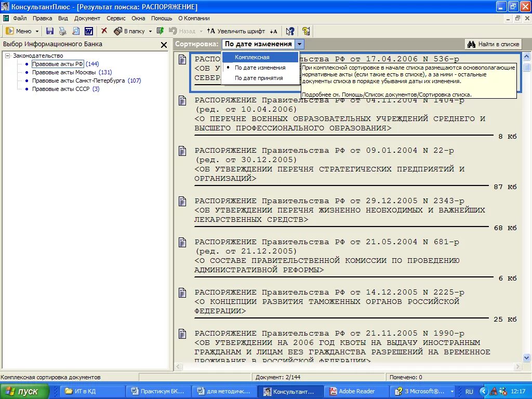Click Увеличить шрифт to enlarge font
This screenshot has width=532, height=399.
pyautogui.click(x=236, y=31)
